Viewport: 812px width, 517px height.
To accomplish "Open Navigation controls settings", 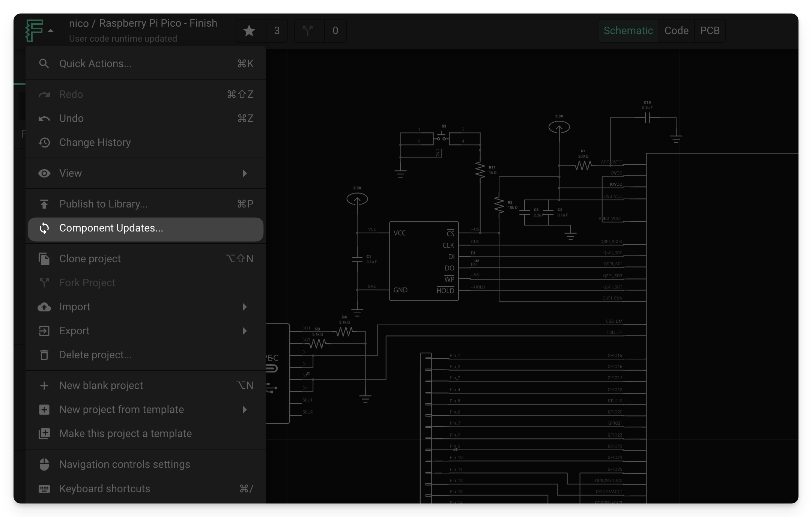I will coord(146,464).
